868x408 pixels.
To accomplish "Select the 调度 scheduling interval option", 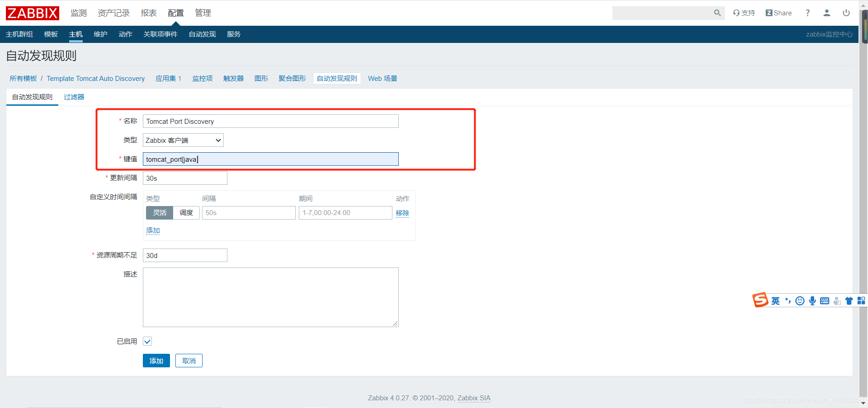I will (x=186, y=213).
